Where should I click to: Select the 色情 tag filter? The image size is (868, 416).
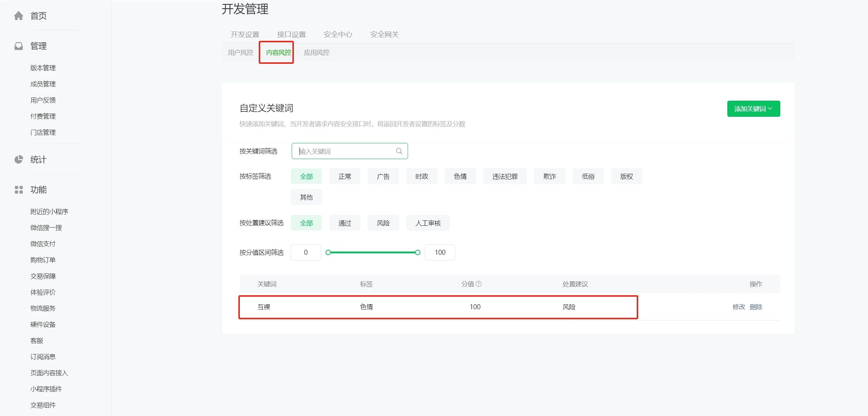coord(460,176)
